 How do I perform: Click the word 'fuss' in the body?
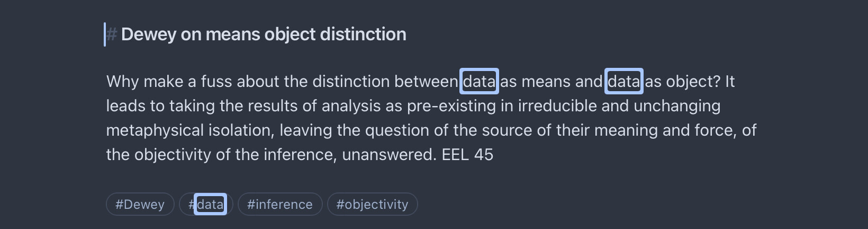click(216, 81)
